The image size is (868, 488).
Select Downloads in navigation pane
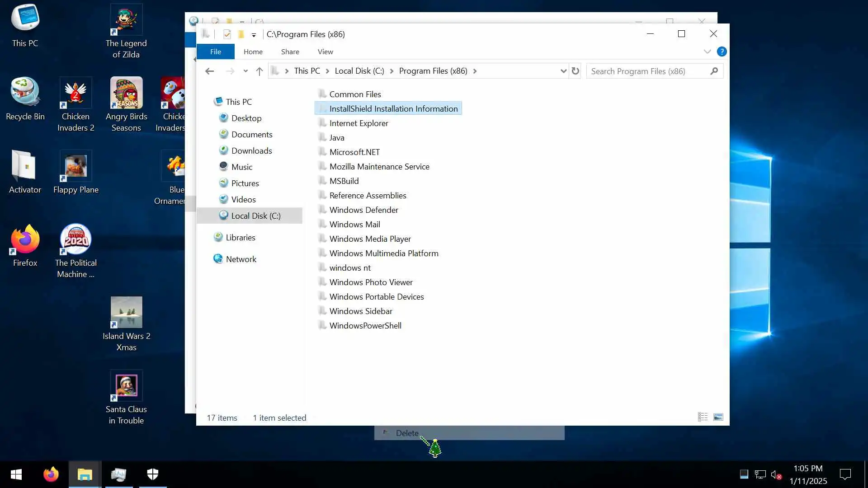[251, 150]
